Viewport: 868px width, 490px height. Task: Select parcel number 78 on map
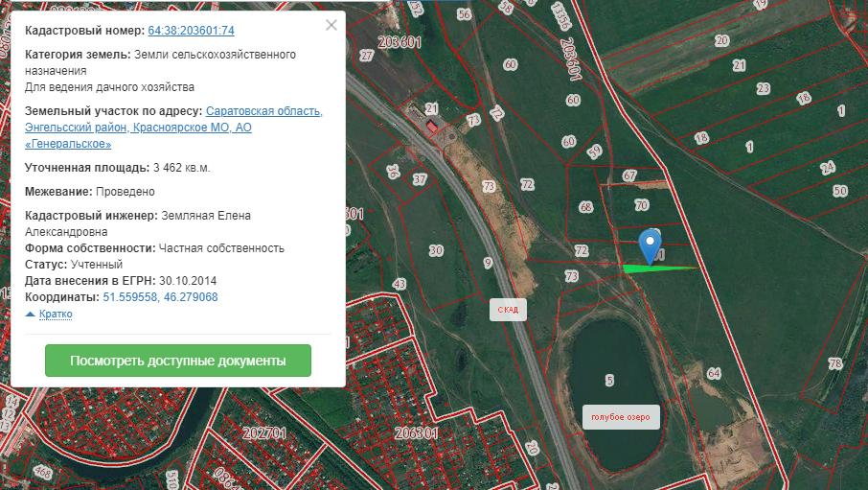834,363
